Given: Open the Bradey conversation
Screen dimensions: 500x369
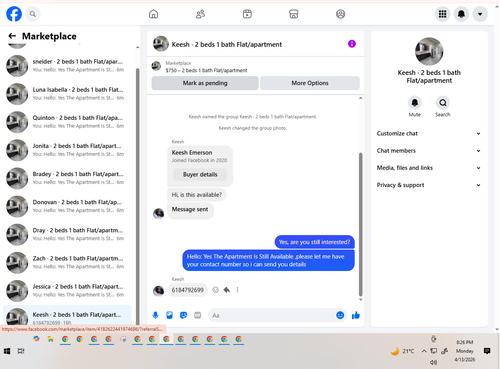Looking at the screenshot, I should tap(68, 178).
